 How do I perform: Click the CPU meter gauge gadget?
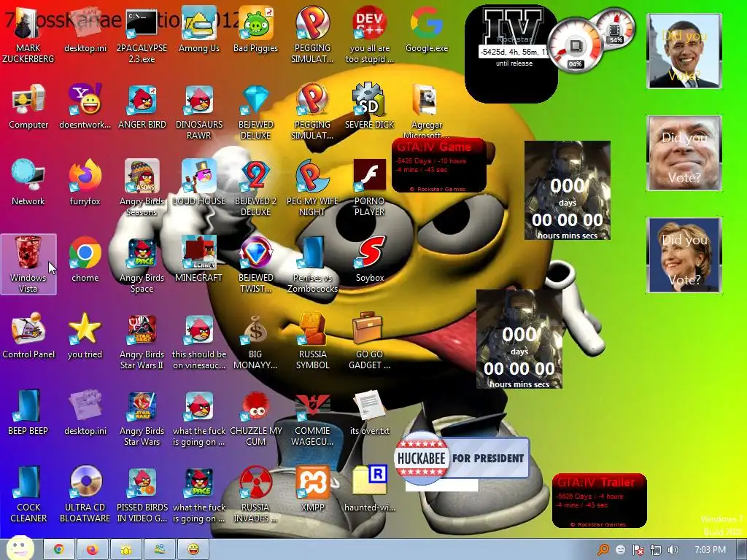575,45
